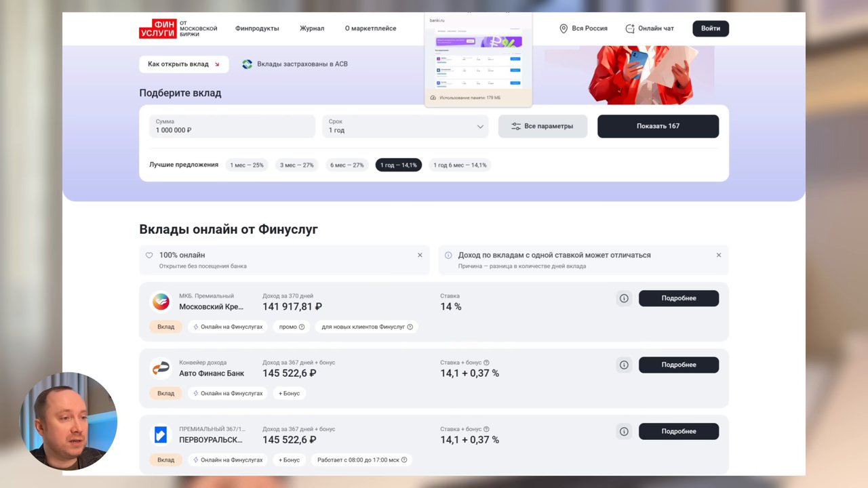
Task: Select 1 год 6 мес — 14,1% chip
Action: (460, 165)
